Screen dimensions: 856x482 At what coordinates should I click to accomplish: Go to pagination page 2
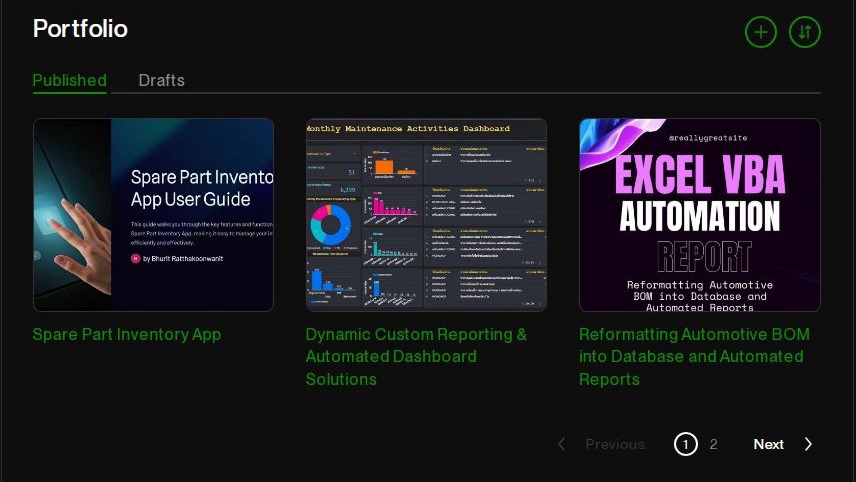tap(714, 444)
